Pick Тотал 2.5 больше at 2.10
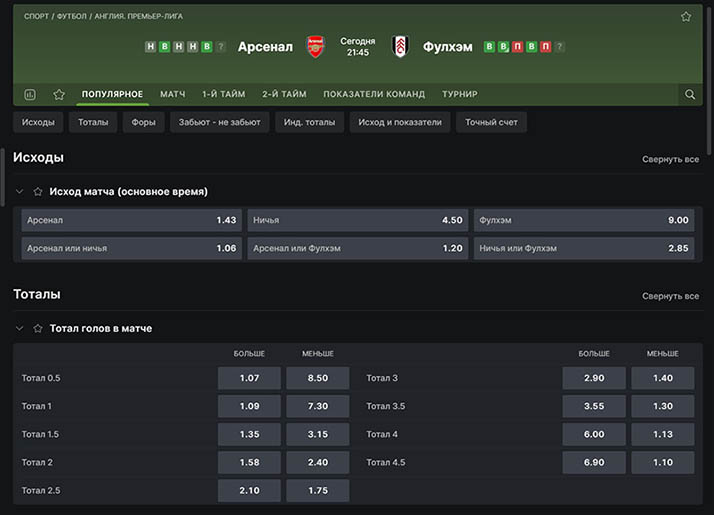 [x=250, y=490]
